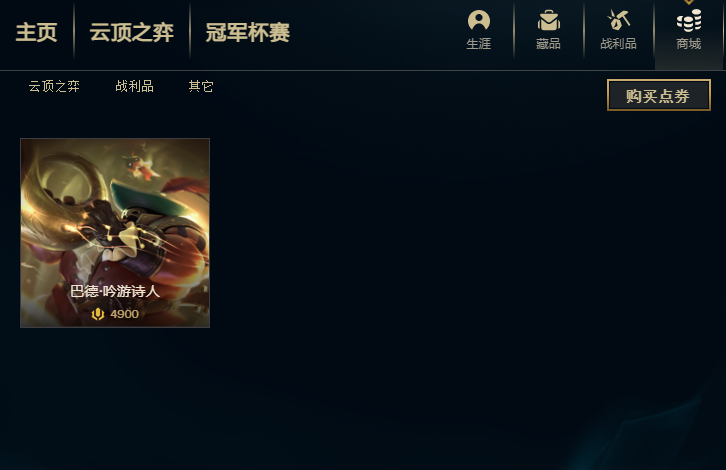Click the 购买点券 button
Screen dimensions: 726x470
658,95
